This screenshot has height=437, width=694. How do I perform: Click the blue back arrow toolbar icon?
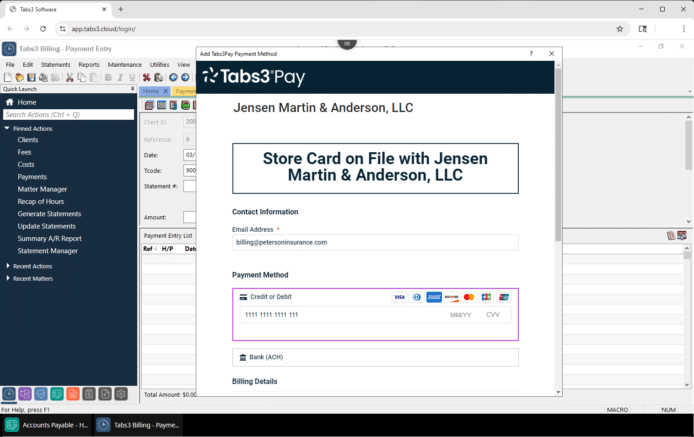click(173, 77)
